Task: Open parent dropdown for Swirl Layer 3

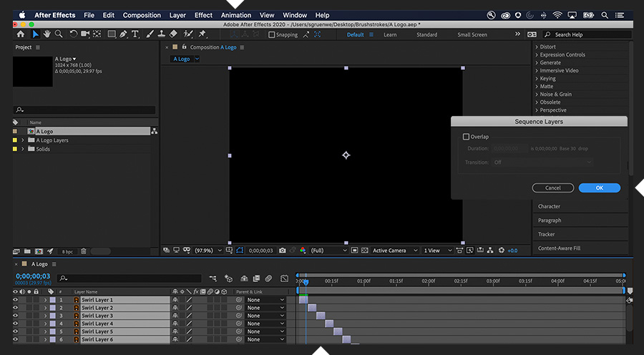Action: point(265,316)
